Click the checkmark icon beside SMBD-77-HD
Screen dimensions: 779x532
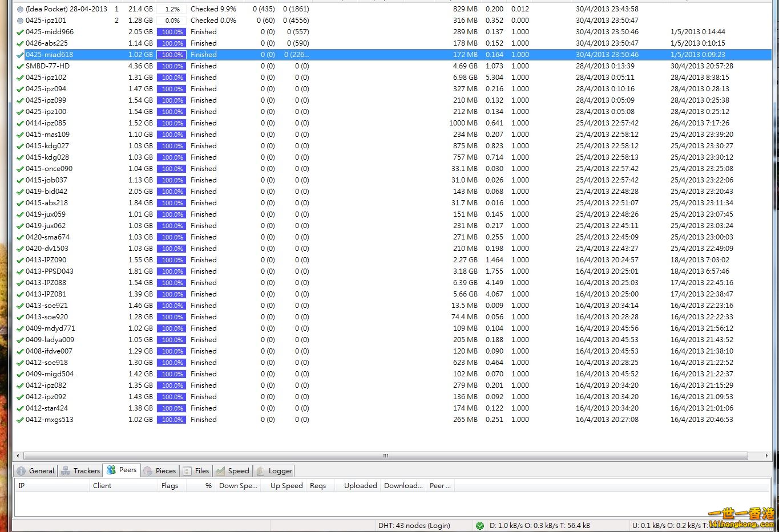point(21,66)
